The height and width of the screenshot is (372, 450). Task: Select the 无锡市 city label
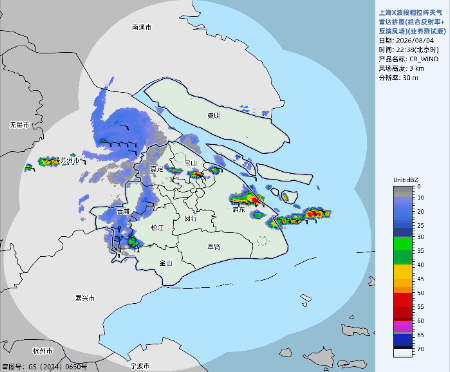point(19,125)
